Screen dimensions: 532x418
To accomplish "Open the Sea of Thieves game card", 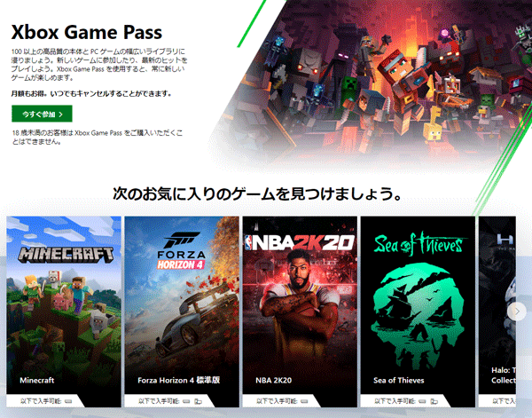I will [x=418, y=312].
